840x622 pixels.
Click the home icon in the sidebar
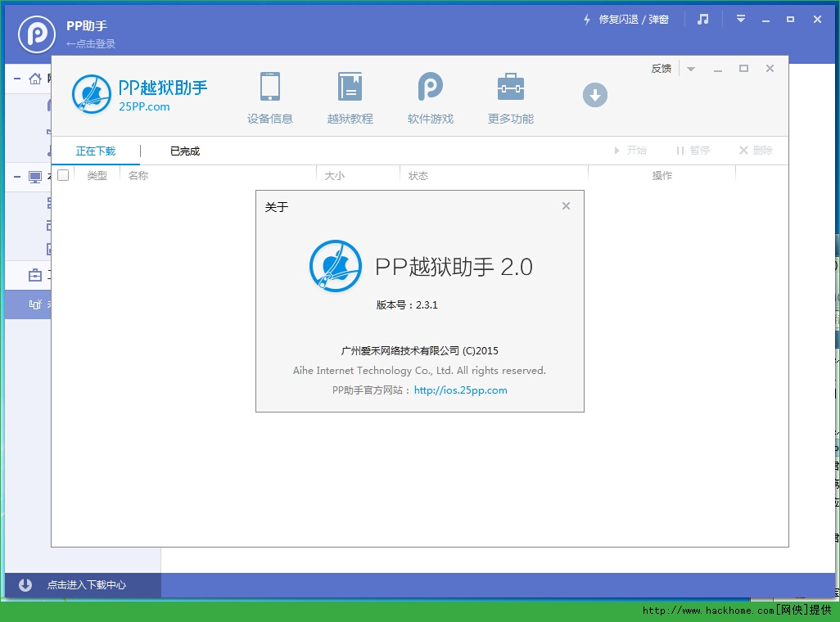[35, 79]
